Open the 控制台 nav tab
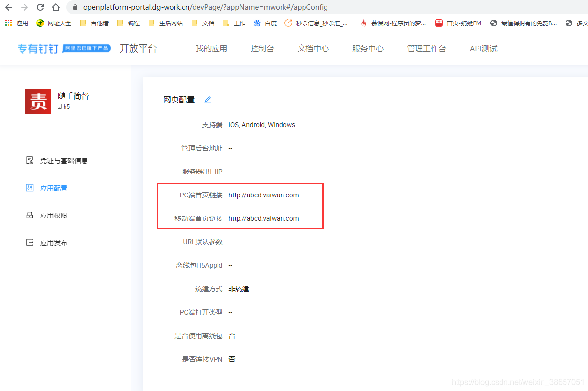Viewport: 588px width, 391px height. tap(262, 49)
